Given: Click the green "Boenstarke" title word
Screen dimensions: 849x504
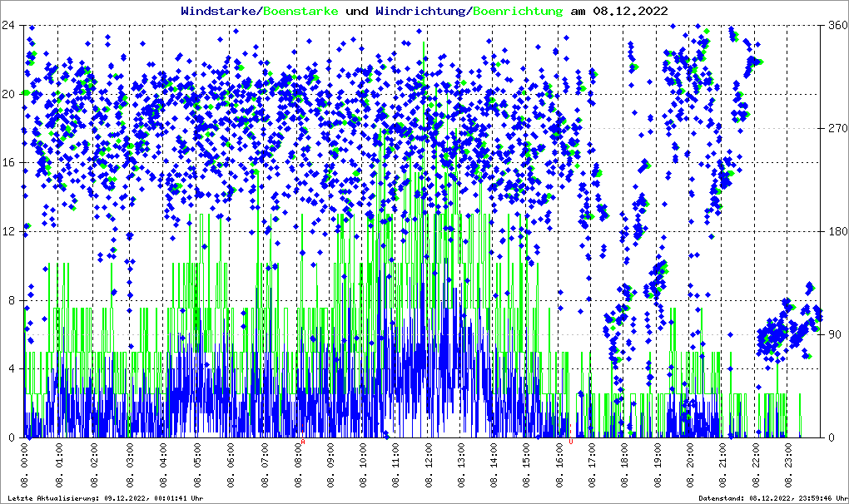Looking at the screenshot, I should pyautogui.click(x=300, y=11).
